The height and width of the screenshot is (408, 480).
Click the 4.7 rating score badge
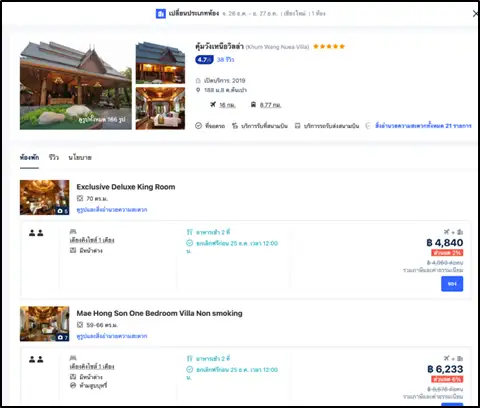(x=204, y=60)
